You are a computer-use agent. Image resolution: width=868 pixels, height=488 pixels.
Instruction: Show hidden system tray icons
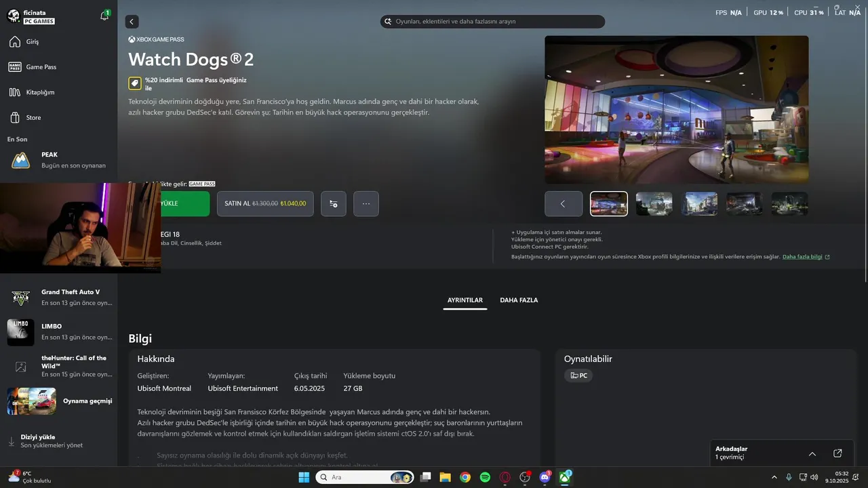point(774,477)
